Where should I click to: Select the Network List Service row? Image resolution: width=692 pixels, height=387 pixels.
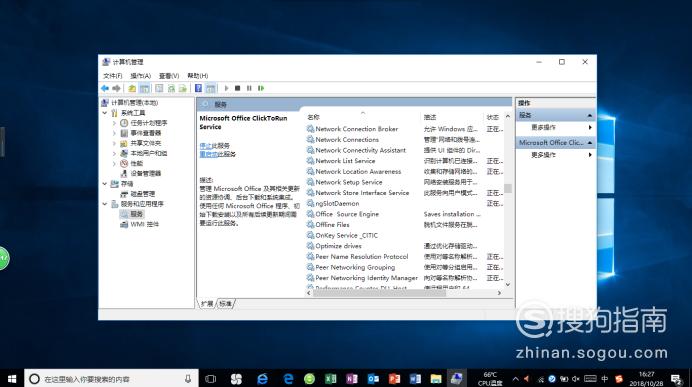pyautogui.click(x=345, y=161)
